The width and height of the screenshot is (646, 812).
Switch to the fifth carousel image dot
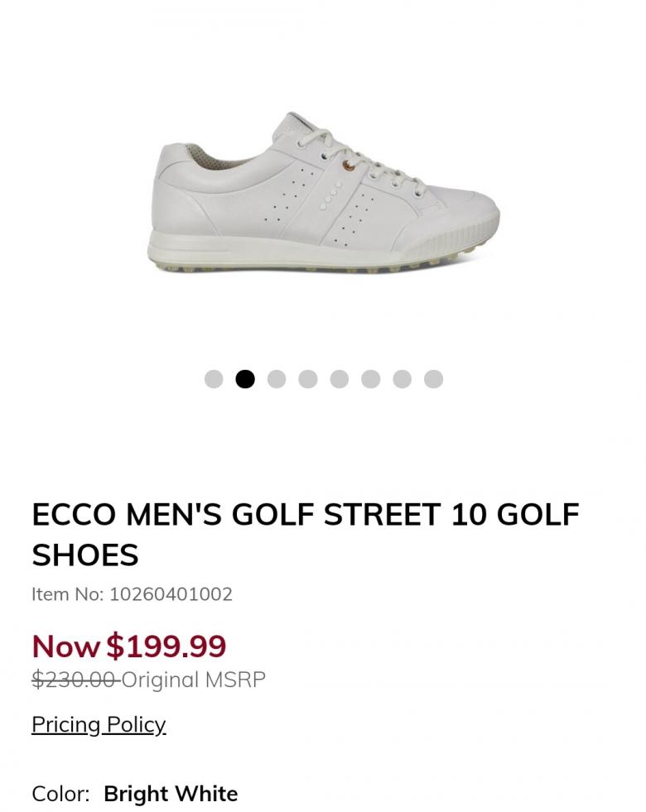tap(340, 379)
